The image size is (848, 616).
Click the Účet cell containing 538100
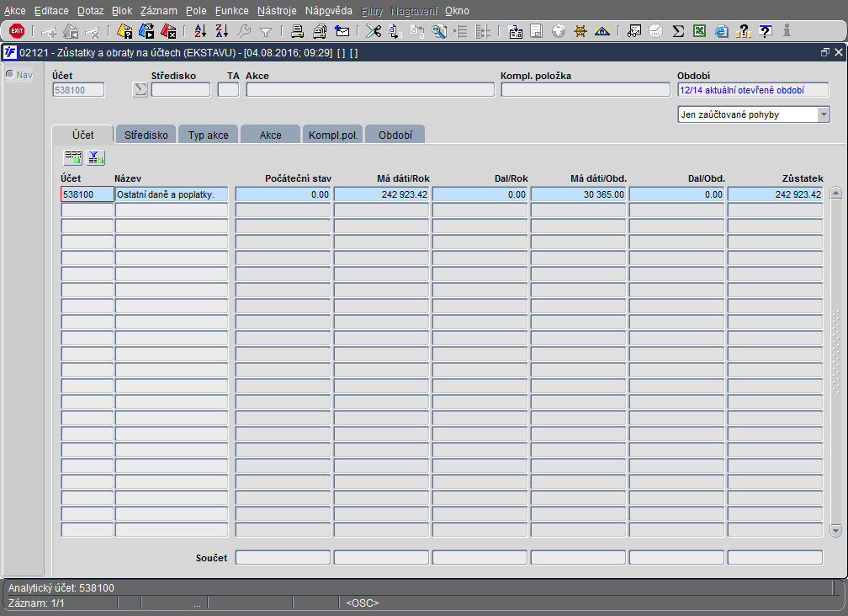[87, 194]
